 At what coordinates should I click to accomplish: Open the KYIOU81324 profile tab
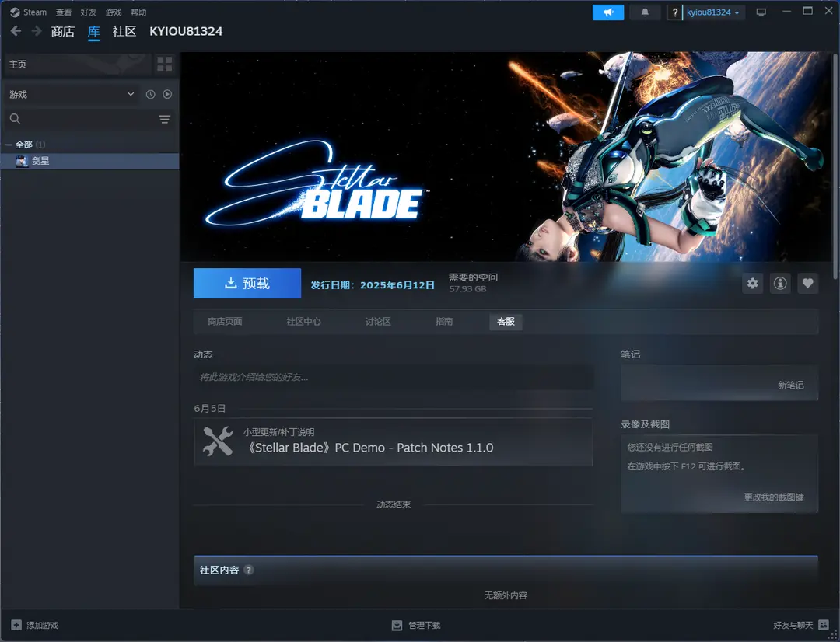(x=186, y=32)
